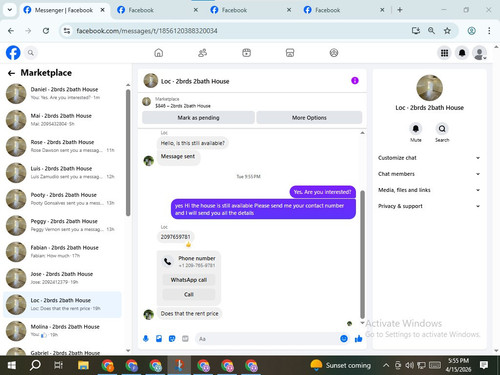Viewport: 500px width, 375px height.
Task: Open Jose - 2brds 2bath House chat
Action: 63,278
